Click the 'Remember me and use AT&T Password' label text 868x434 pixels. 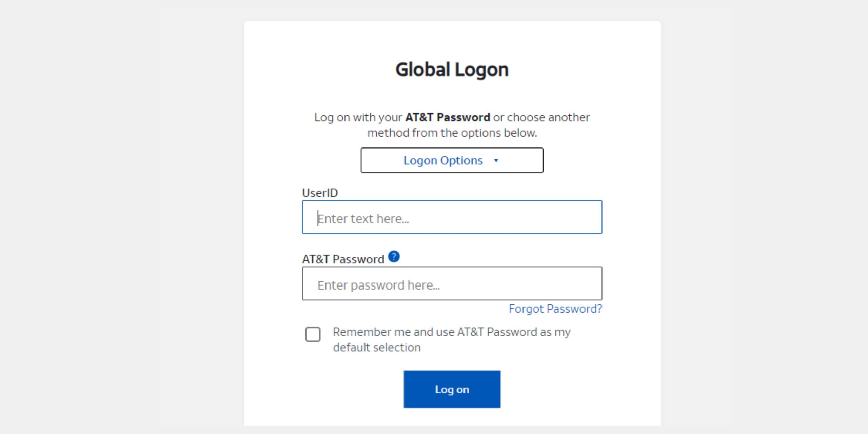pyautogui.click(x=451, y=332)
